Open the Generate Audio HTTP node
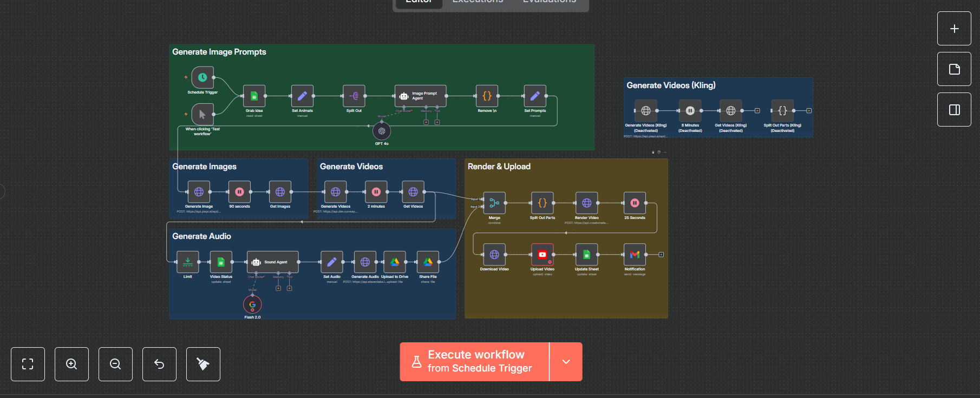980x398 pixels. [x=365, y=262]
